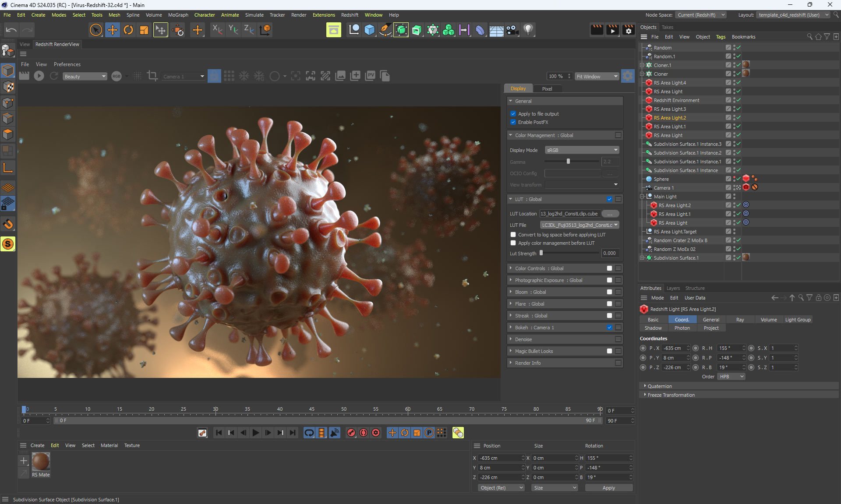The height and width of the screenshot is (504, 841).
Task: Click the Undo arrow icon
Action: pyautogui.click(x=11, y=30)
